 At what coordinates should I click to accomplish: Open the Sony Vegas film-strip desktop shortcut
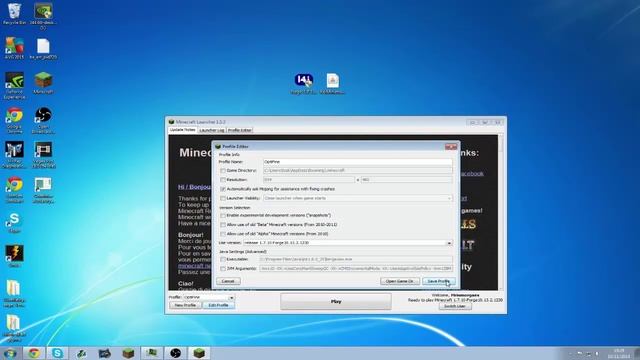click(x=43, y=155)
